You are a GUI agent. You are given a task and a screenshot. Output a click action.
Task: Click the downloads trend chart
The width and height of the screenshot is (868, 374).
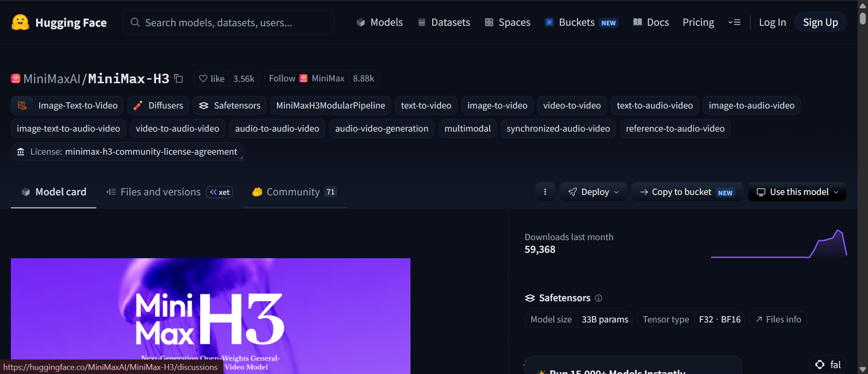click(779, 244)
